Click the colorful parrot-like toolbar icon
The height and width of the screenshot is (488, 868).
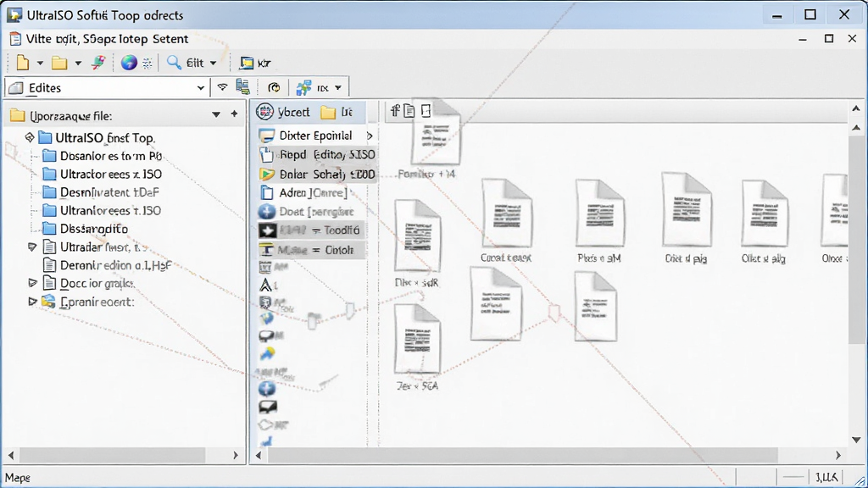pyautogui.click(x=98, y=63)
